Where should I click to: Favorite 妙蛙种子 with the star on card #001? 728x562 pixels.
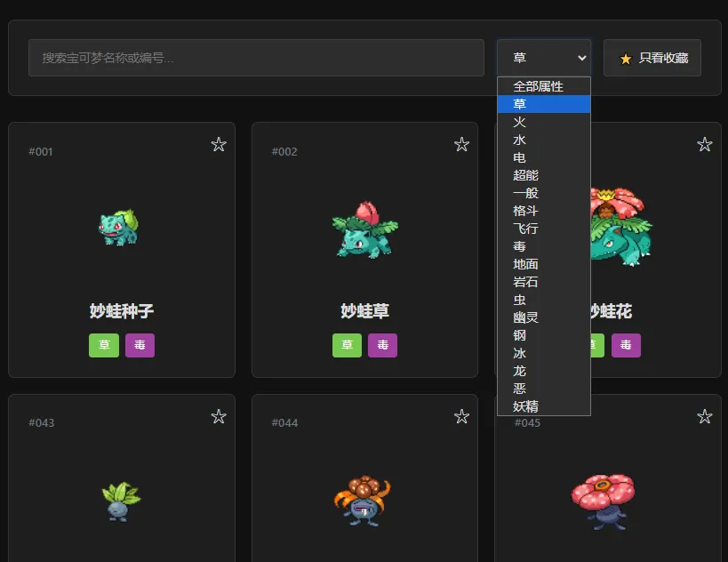[219, 144]
